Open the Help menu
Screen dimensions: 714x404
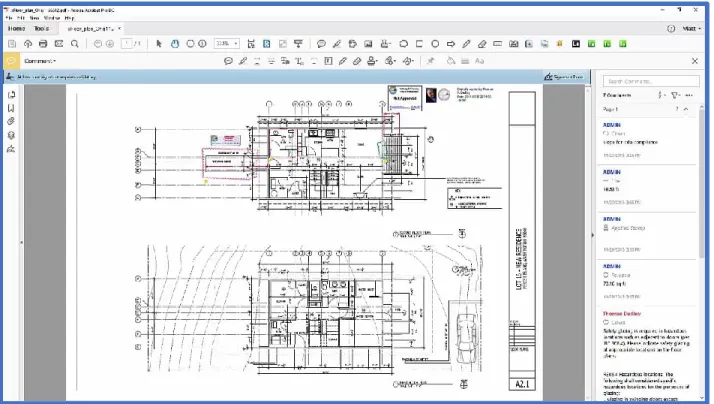pyautogui.click(x=69, y=18)
